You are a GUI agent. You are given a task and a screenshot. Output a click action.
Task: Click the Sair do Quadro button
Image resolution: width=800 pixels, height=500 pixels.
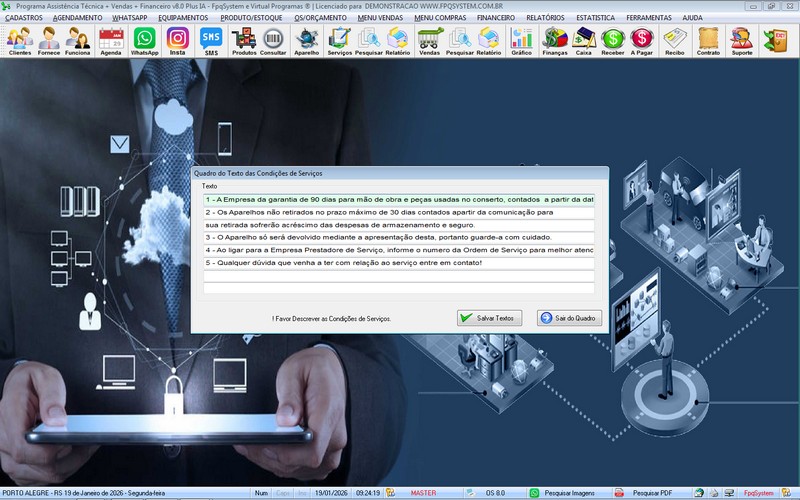tap(569, 318)
